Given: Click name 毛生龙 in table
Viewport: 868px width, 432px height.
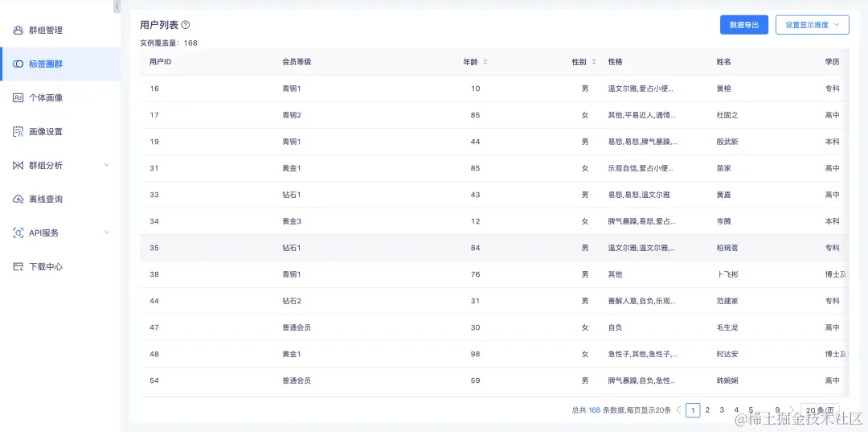Looking at the screenshot, I should (x=727, y=328).
